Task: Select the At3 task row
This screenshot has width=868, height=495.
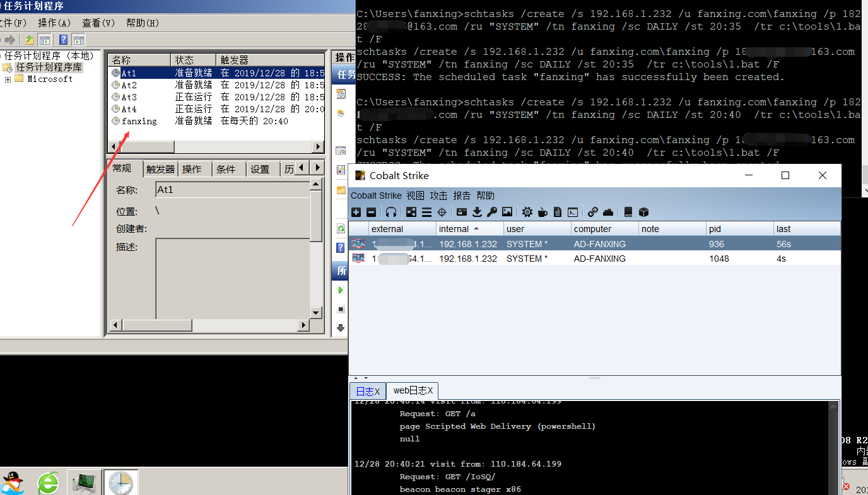Action: coord(217,97)
